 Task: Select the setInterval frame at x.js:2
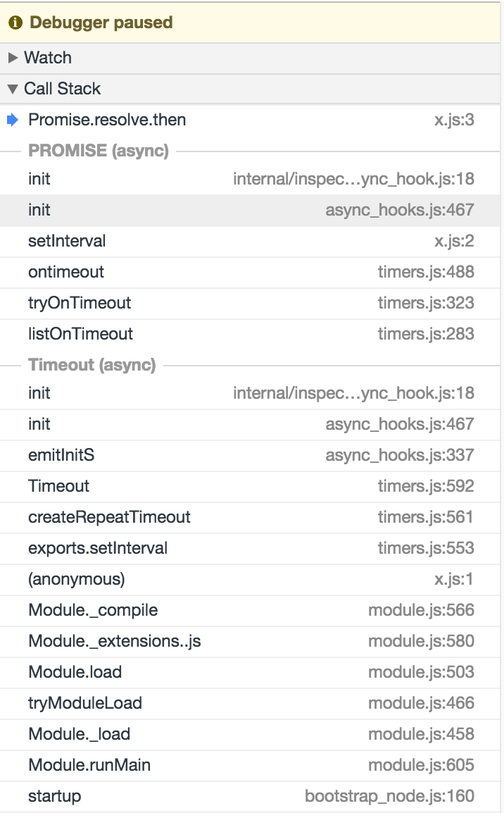coord(250,241)
